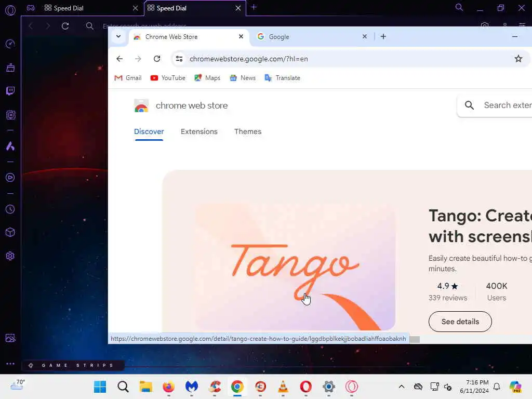
Task: Open Windows taskbar search
Action: pyautogui.click(x=123, y=387)
